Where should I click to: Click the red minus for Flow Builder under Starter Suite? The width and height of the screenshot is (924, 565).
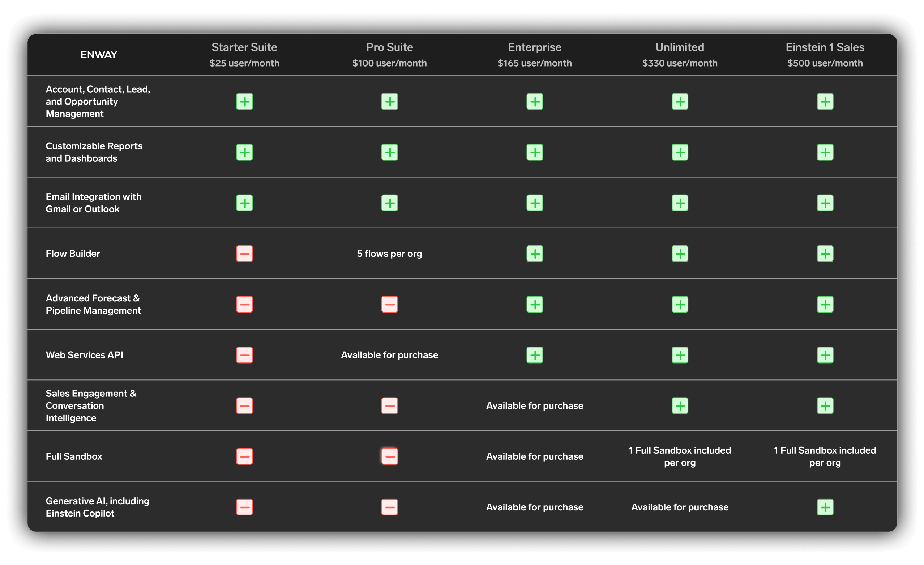[244, 254]
